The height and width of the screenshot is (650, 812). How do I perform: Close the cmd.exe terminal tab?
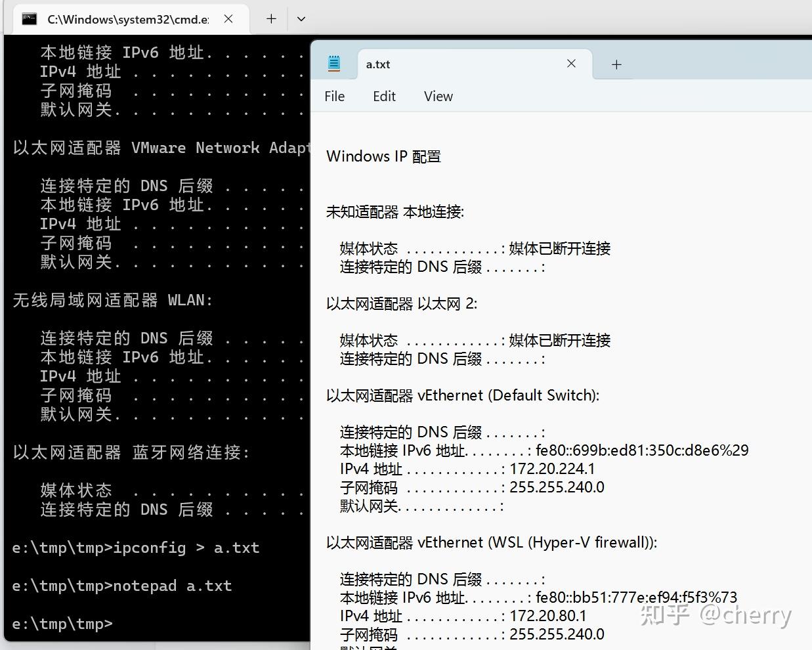pyautogui.click(x=228, y=19)
